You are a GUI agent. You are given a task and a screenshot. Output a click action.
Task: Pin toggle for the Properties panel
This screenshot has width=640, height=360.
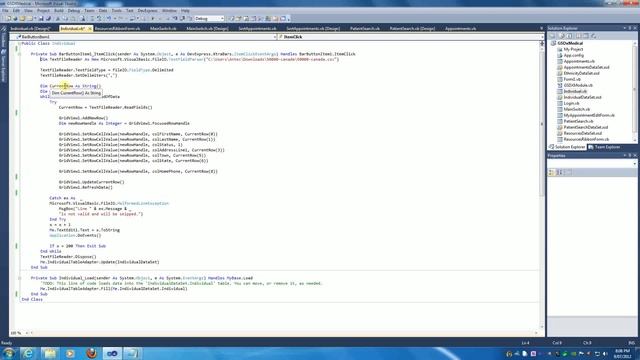pos(630,156)
